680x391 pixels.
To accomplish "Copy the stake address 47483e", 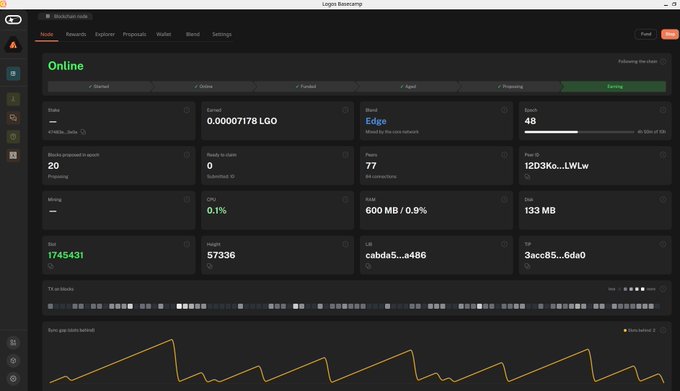I will point(83,132).
